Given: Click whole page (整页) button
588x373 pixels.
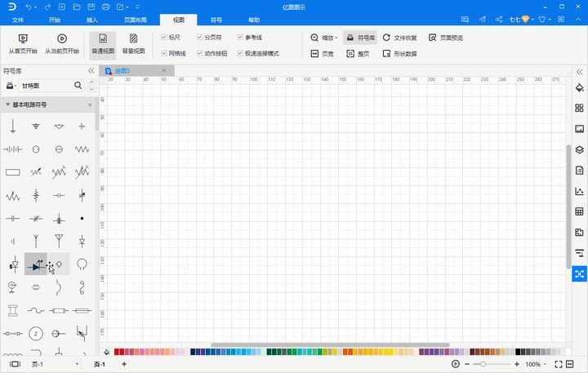Looking at the screenshot, I should tap(358, 54).
